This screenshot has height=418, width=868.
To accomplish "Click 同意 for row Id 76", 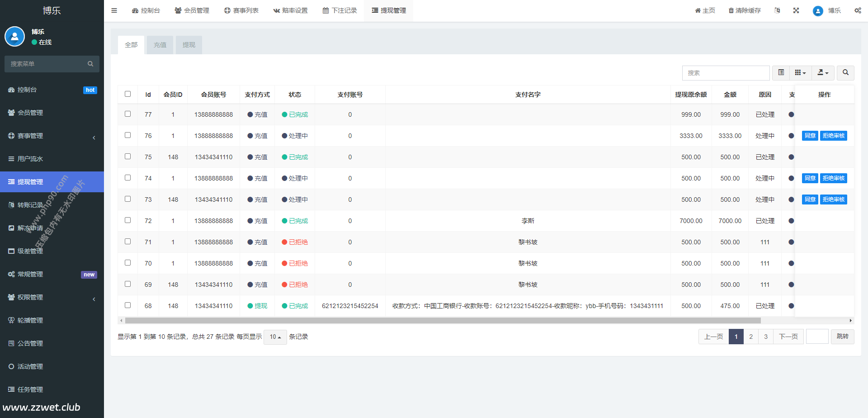I will click(x=810, y=136).
